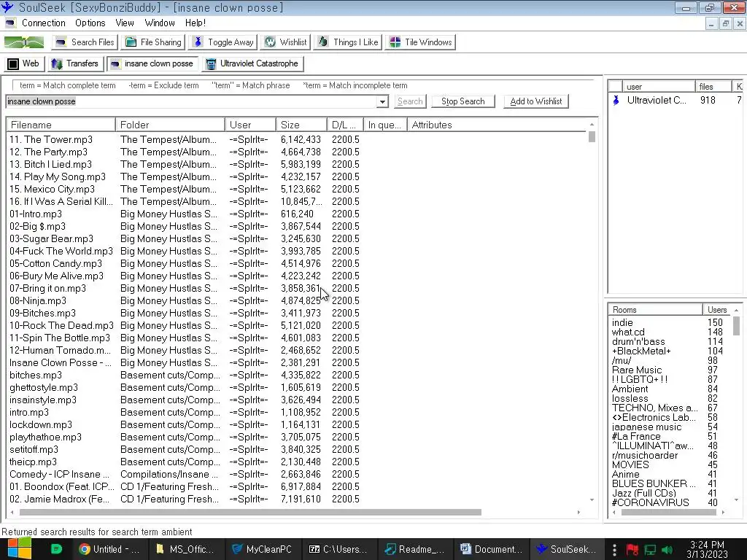Click the Ultraviolet Catastrophe tab icon
Image resolution: width=747 pixels, height=560 pixels.
point(210,64)
